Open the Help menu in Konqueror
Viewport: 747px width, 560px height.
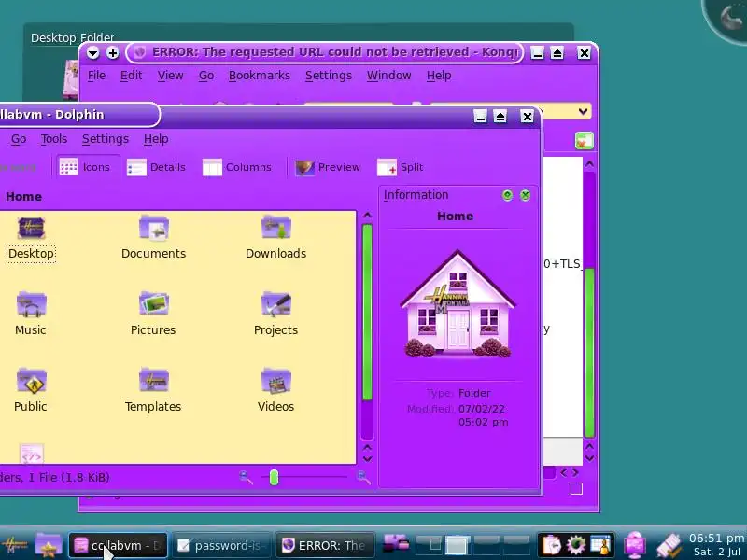(x=439, y=76)
